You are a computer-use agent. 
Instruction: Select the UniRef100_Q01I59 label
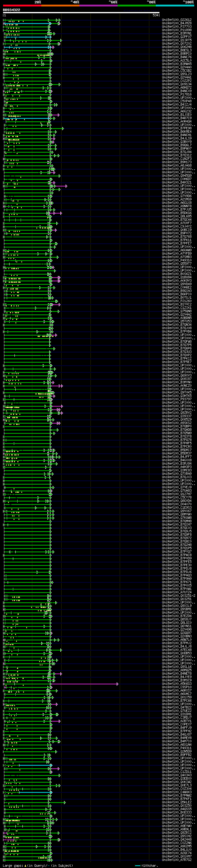coord(177,697)
